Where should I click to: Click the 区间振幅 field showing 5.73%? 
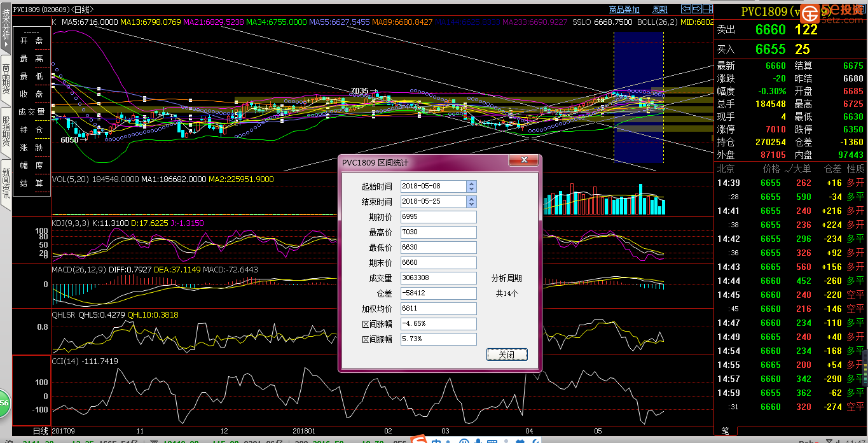(439, 339)
